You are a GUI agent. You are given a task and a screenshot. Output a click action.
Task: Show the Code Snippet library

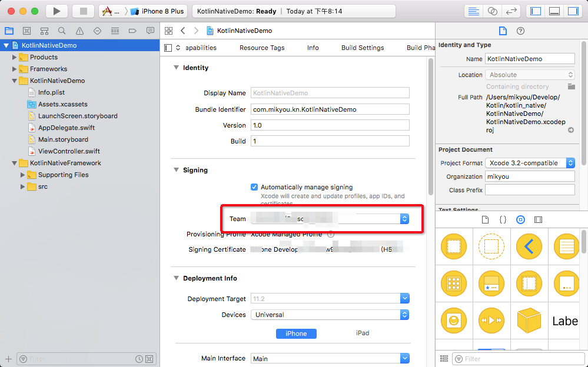click(503, 220)
